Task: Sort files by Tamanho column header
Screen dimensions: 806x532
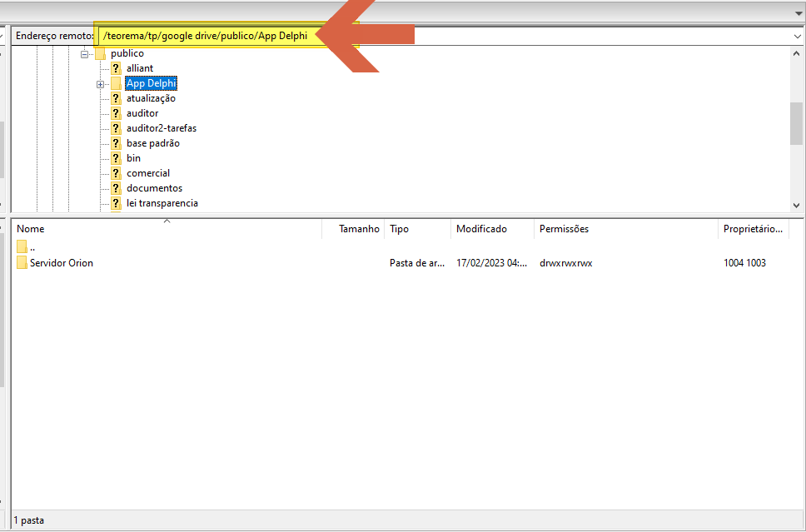Action: pyautogui.click(x=353, y=229)
